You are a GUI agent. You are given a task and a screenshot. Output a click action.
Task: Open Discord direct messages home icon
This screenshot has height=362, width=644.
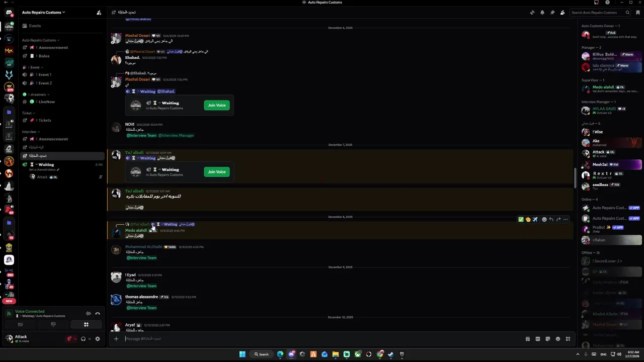[9, 13]
